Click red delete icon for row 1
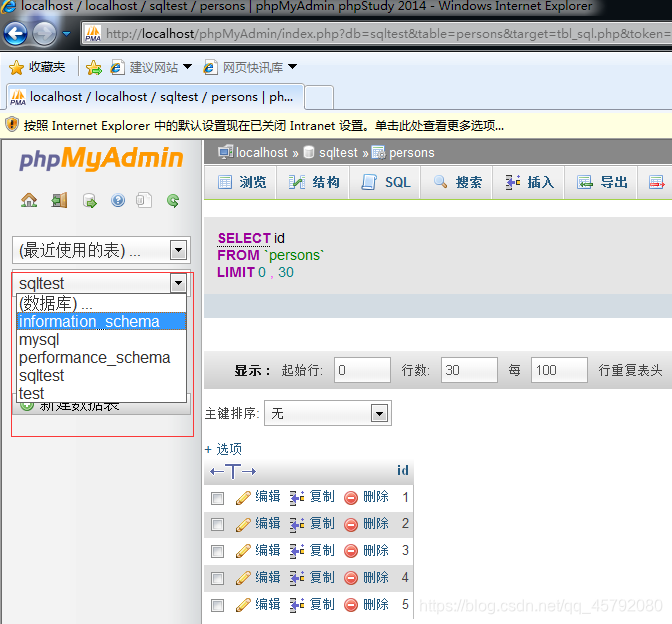Viewport: 672px width, 624px height. pyautogui.click(x=351, y=498)
